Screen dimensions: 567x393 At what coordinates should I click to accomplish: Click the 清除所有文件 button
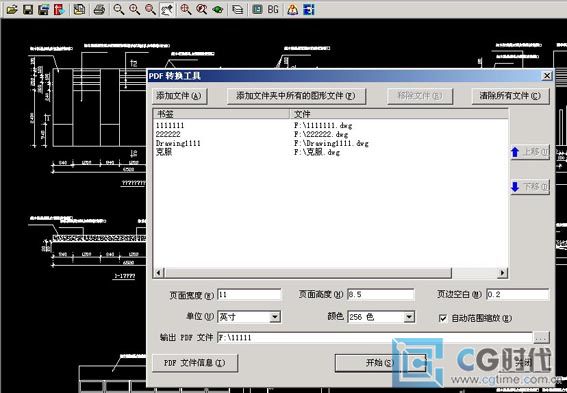pyautogui.click(x=511, y=96)
